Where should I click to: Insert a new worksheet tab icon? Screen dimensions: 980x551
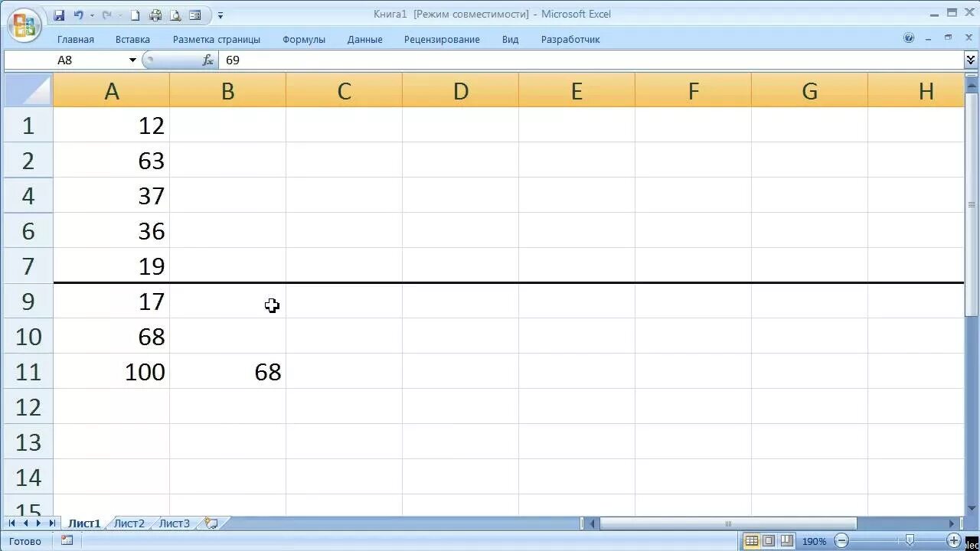coord(211,523)
